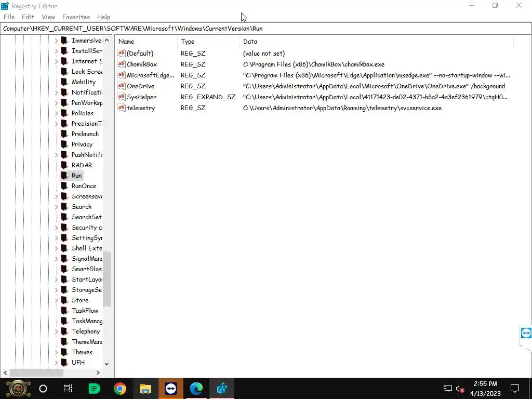Viewport: 532px width, 399px height.
Task: Expand the Screensavers tree key
Action: coord(56,196)
